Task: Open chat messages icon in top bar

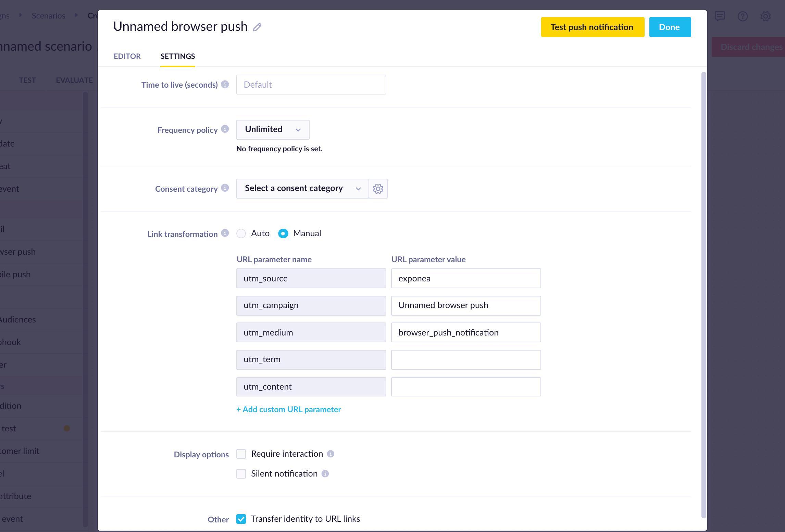Action: 720,16
